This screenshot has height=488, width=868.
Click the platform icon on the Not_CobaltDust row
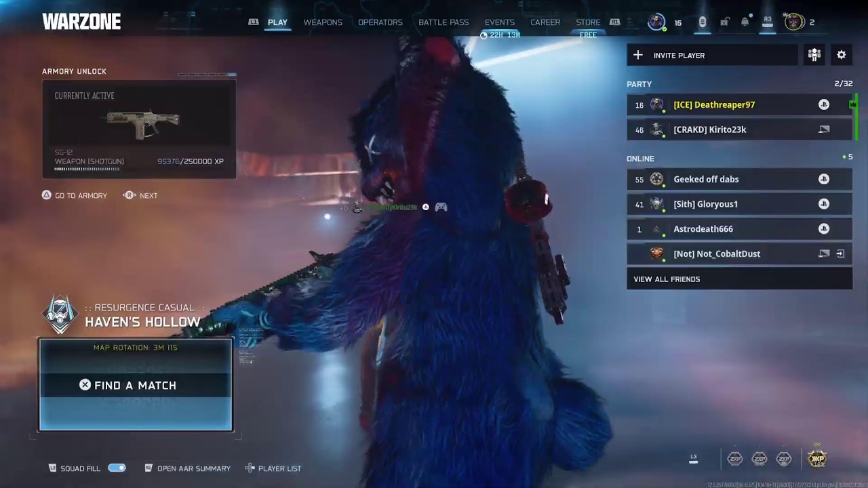824,253
